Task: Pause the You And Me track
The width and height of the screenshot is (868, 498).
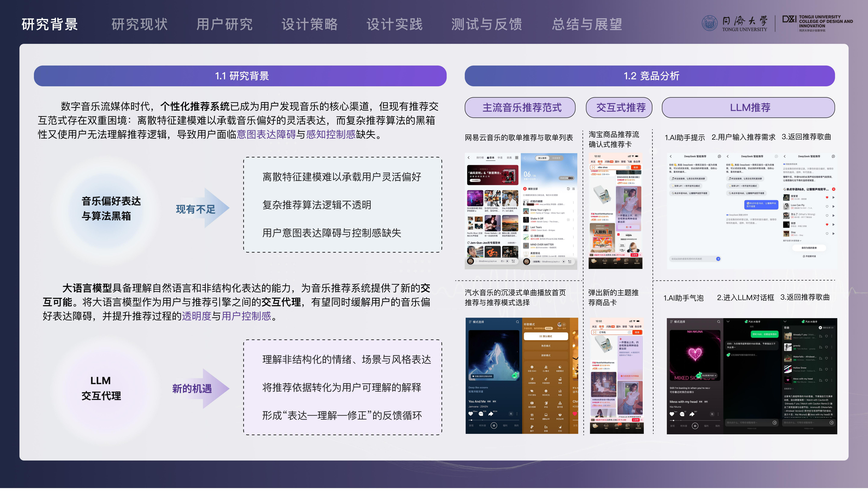Action: [x=494, y=425]
